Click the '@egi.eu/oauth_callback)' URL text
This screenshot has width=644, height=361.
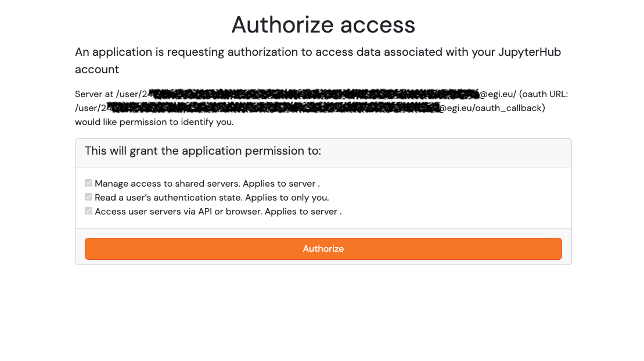tap(492, 108)
